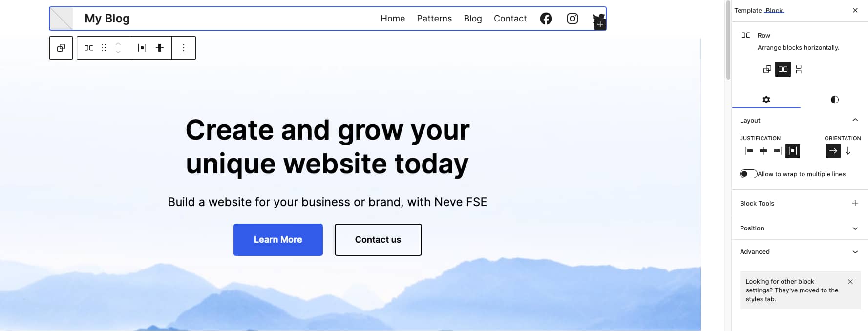Change vertical alignment in block toolbar
The image size is (868, 331).
(160, 48)
